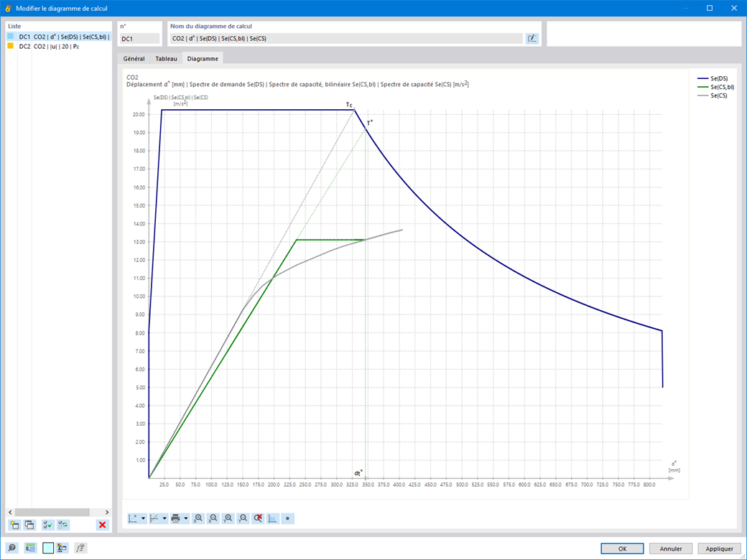Screen dimensions: 747x560
Task: Click the n° DC1 field
Action: point(139,39)
